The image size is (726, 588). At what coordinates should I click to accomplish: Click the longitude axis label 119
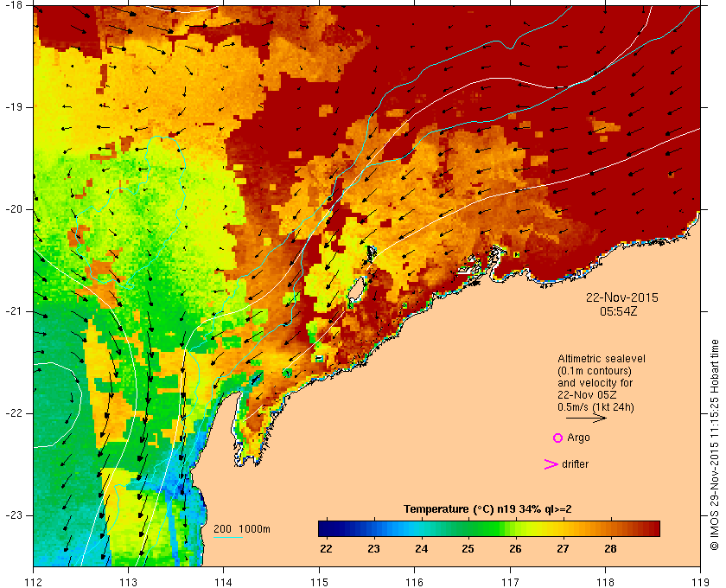point(700,582)
